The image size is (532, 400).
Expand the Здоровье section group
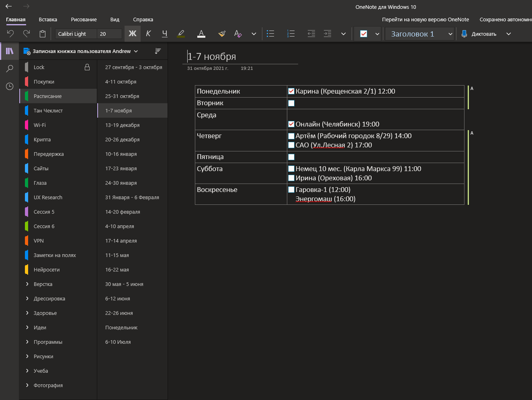(27, 313)
